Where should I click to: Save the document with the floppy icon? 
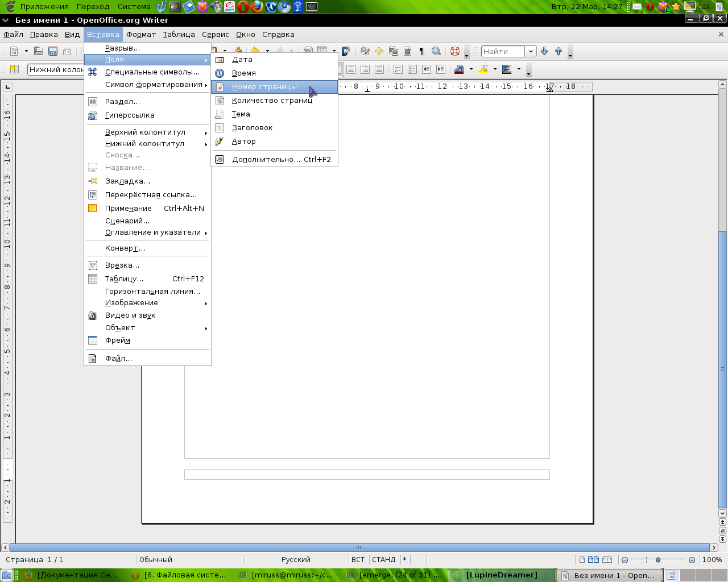(x=53, y=51)
